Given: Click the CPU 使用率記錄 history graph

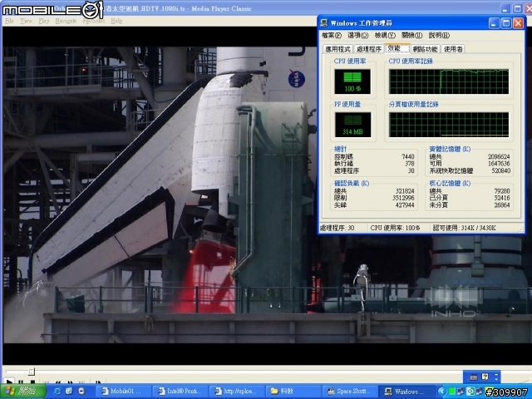Looking at the screenshot, I should [449, 81].
